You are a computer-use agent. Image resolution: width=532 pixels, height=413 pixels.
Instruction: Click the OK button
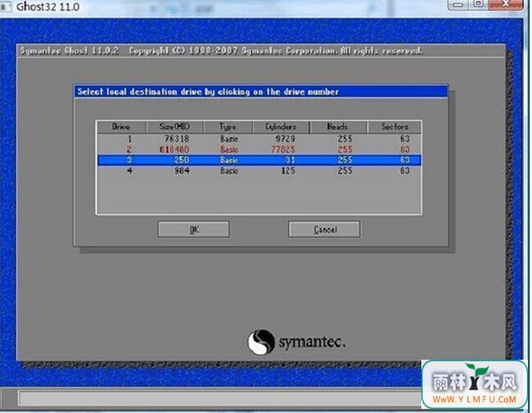pos(193,229)
